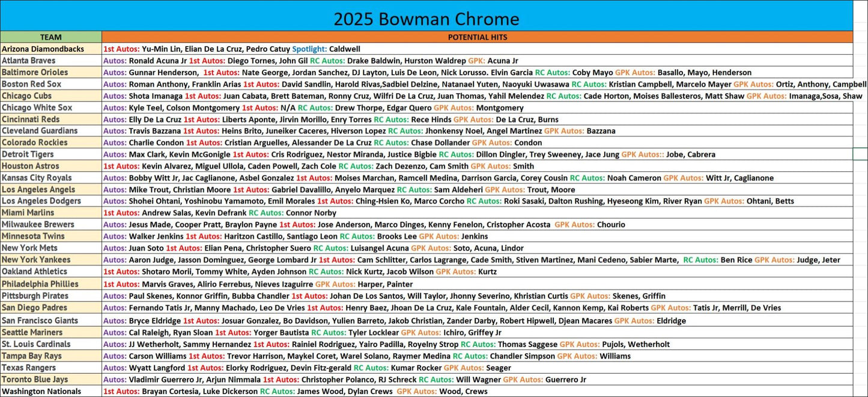868x397 pixels.
Task: Click hits cell listing Mike Trout, Christian Moore
Action: pyautogui.click(x=478, y=189)
